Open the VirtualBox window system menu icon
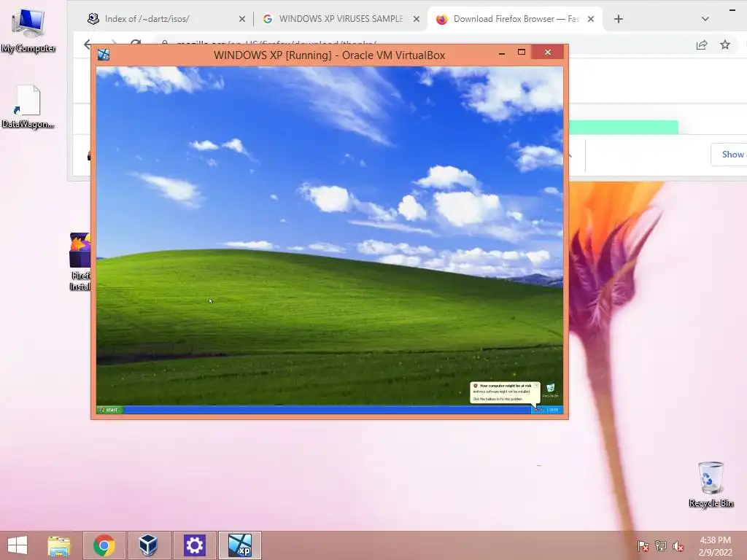Screen dimensions: 747x560 click(x=104, y=55)
